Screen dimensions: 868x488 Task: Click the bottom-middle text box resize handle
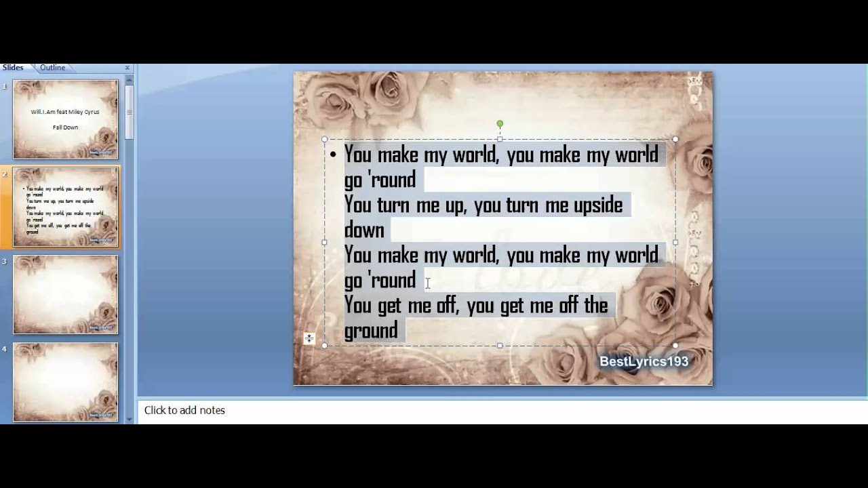click(500, 346)
